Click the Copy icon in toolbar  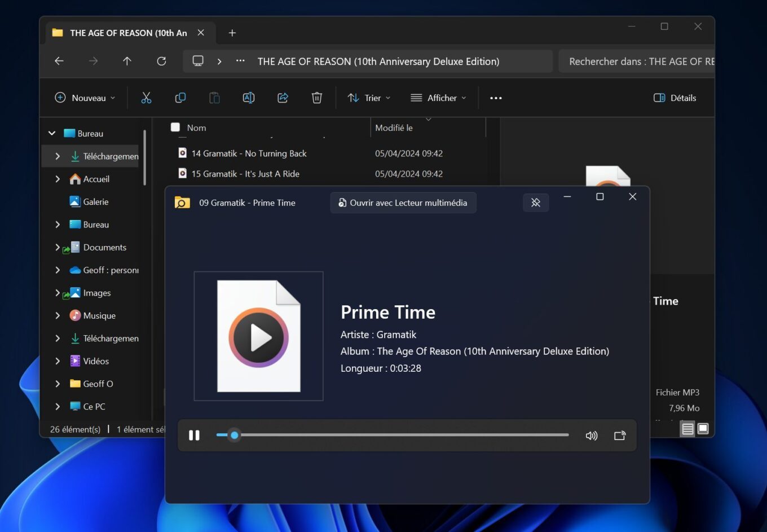click(180, 98)
